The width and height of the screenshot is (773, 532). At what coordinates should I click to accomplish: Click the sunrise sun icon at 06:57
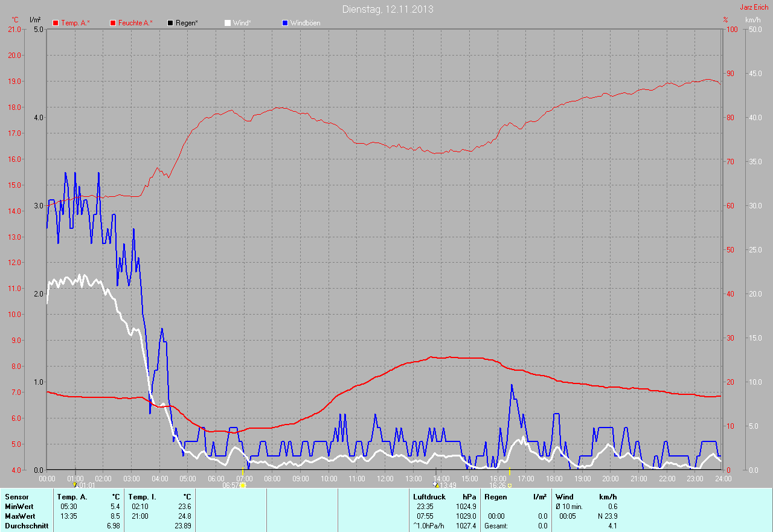click(243, 485)
